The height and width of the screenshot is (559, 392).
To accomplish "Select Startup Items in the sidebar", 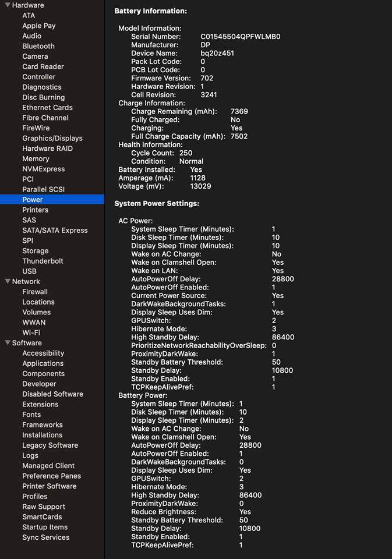I will tap(44, 527).
